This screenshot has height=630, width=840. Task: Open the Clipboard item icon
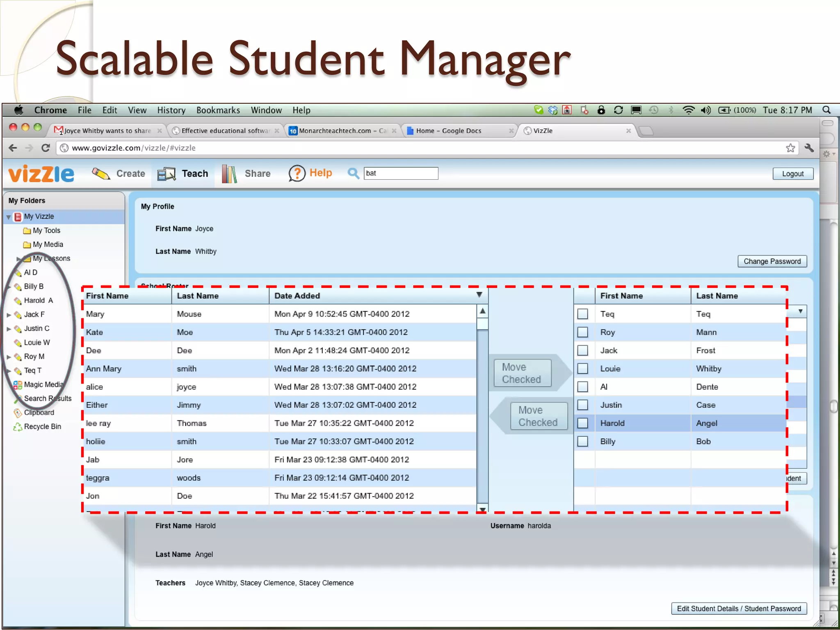18,413
